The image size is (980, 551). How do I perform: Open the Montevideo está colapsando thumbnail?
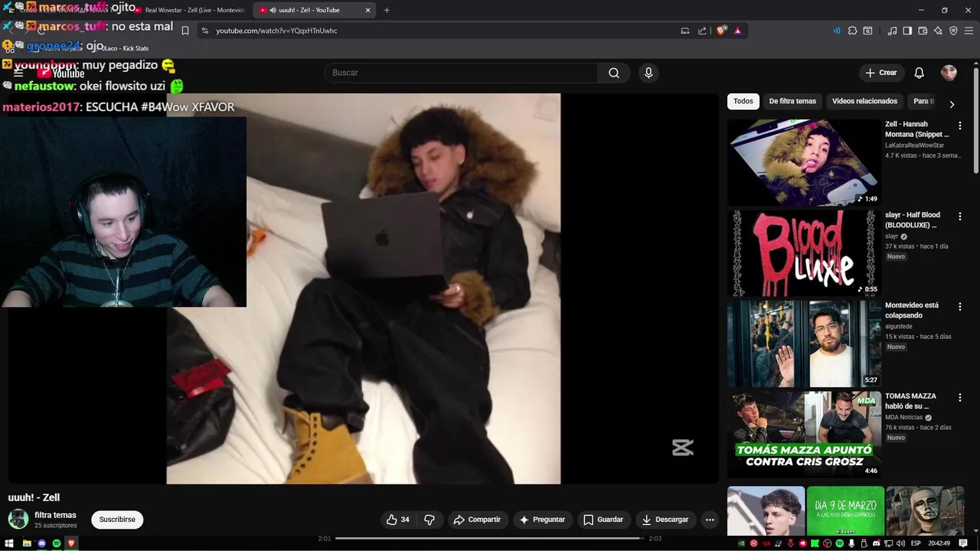(804, 344)
